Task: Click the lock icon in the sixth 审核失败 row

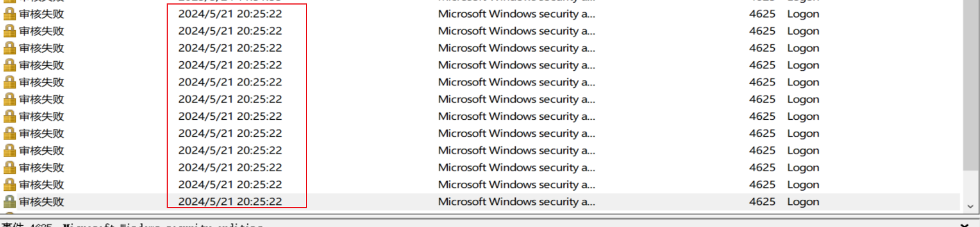Action: [x=10, y=99]
